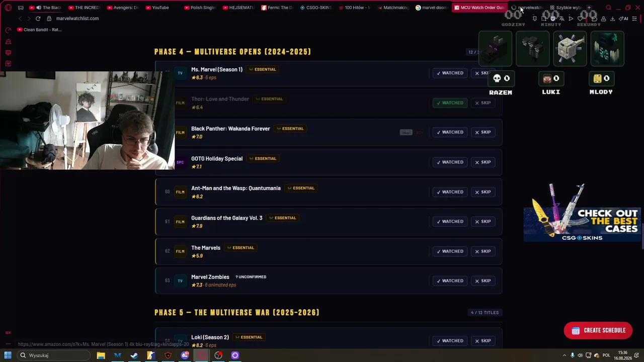Open the Easy Setup settings icon
644x362 pixels.
point(634,19)
